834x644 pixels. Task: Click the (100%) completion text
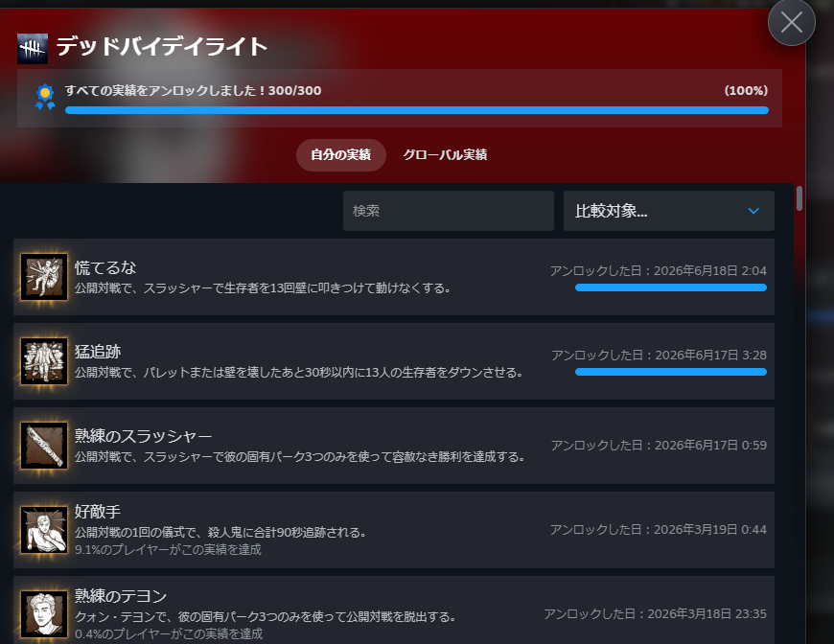[x=746, y=90]
